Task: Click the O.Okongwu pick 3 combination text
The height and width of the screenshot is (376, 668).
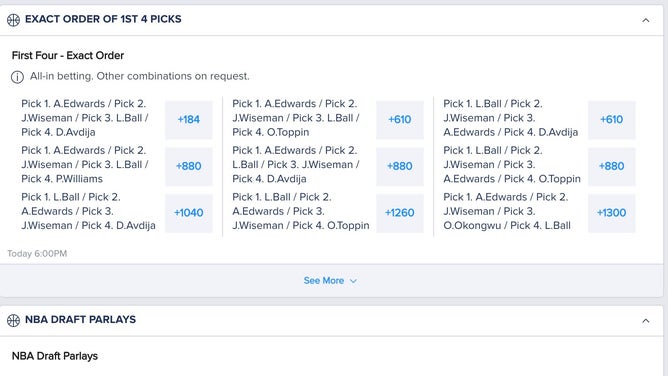Action: point(507,211)
